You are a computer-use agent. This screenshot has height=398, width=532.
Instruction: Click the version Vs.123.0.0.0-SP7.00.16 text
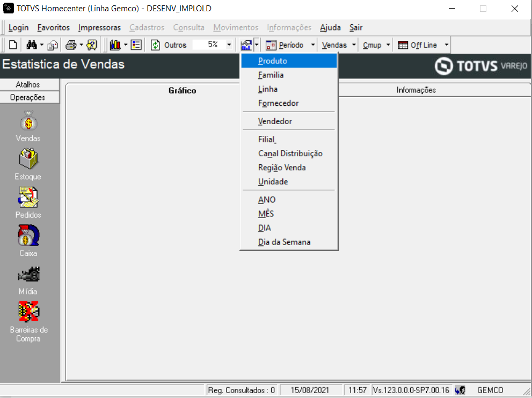(x=411, y=390)
